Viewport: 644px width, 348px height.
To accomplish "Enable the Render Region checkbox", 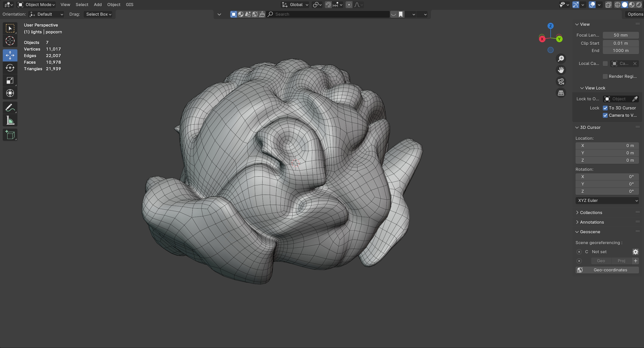I will 605,76.
